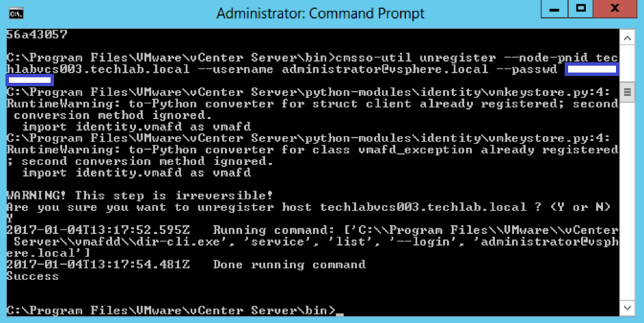Image resolution: width=644 pixels, height=323 pixels.
Task: Click the '56a43057' text at the top
Action: pos(37,34)
